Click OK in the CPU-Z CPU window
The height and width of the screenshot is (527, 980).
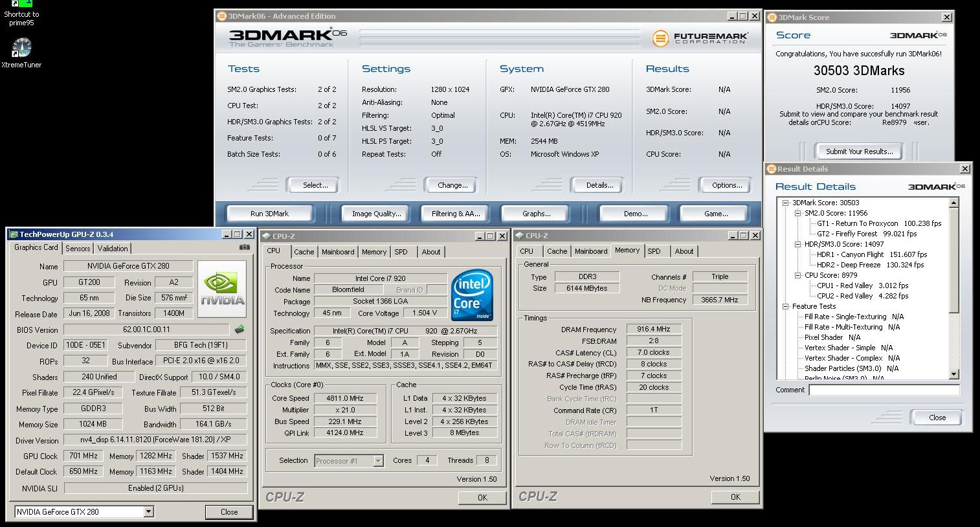(482, 498)
